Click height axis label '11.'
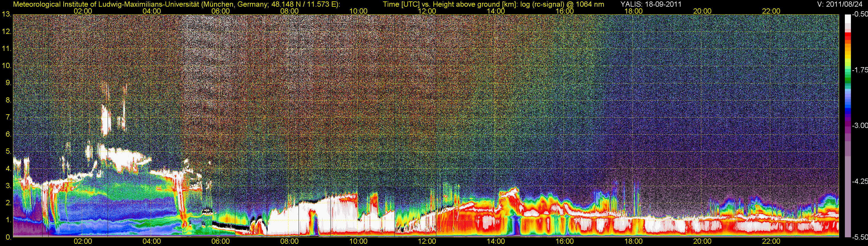The width and height of the screenshot is (868, 246). tap(6, 49)
